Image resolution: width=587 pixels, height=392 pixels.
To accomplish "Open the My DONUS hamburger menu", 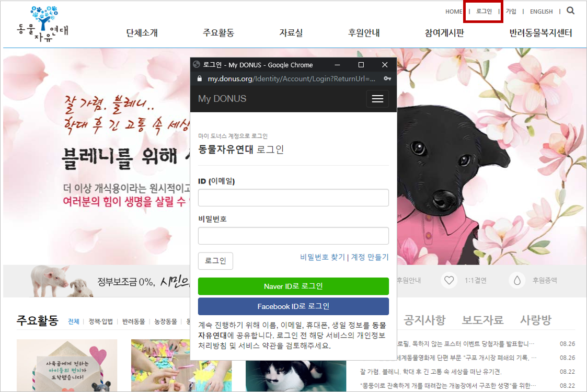I will [x=377, y=98].
